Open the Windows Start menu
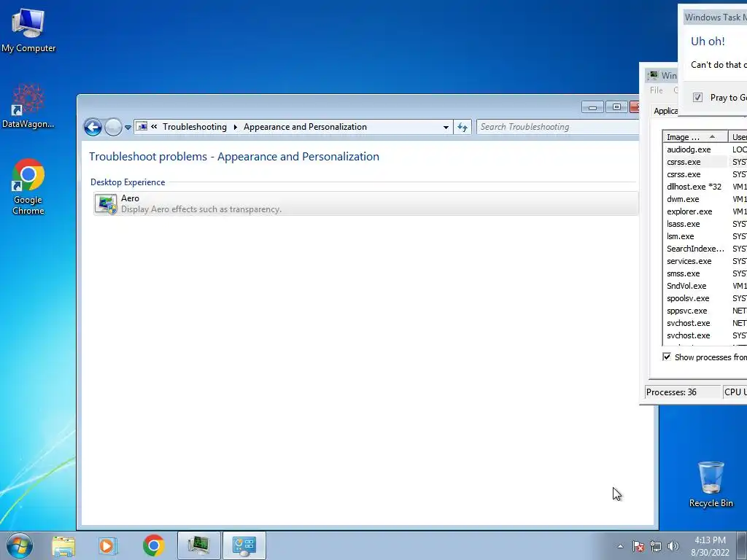The width and height of the screenshot is (747, 560). coord(20,545)
